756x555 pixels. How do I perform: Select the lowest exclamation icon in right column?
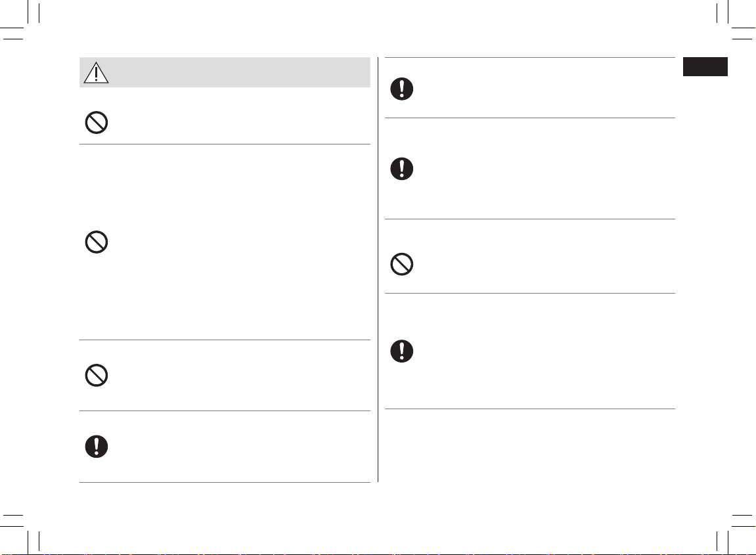tap(401, 351)
